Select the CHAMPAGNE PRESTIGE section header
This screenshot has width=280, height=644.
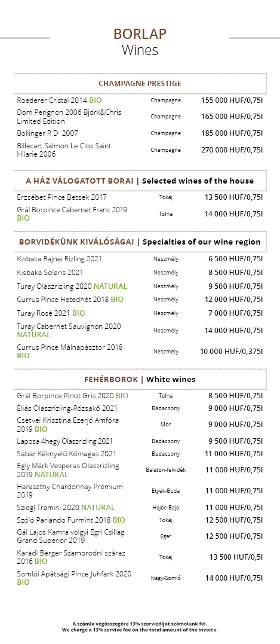click(140, 83)
